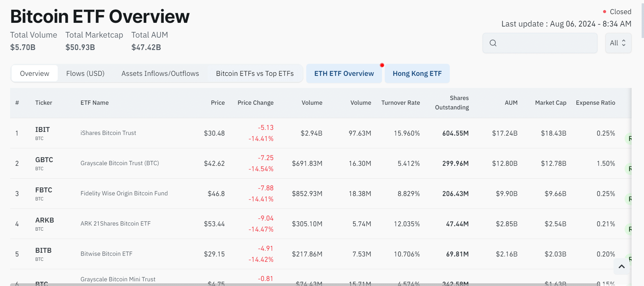The height and width of the screenshot is (286, 644).
Task: Sort by ETF Name column header
Action: tap(95, 103)
